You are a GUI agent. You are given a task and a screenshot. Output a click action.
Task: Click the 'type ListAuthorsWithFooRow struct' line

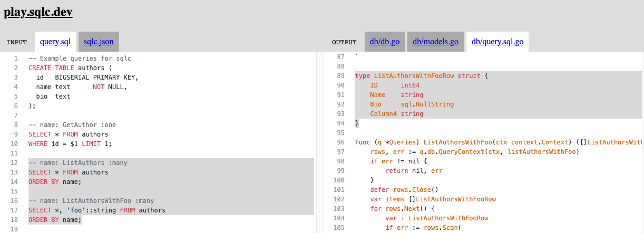pos(422,76)
